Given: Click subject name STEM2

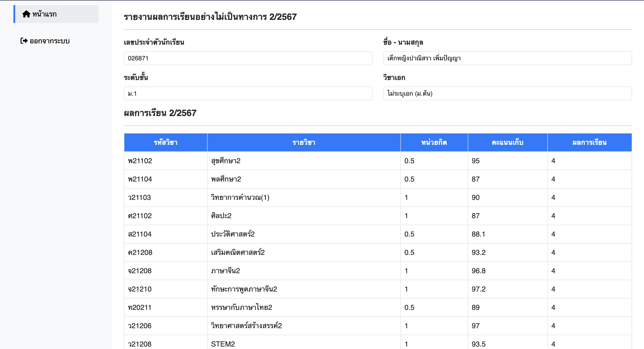Looking at the screenshot, I should point(223,344).
